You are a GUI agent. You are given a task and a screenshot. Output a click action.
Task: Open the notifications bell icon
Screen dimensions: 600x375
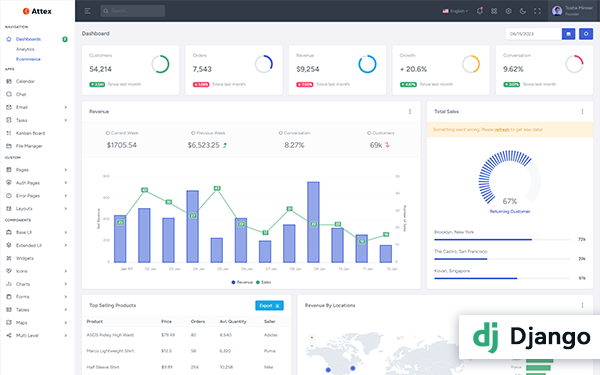(479, 11)
